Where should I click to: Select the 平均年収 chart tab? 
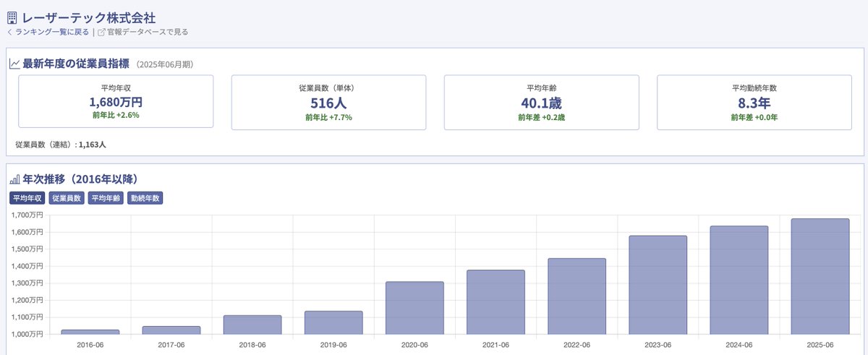(27, 197)
